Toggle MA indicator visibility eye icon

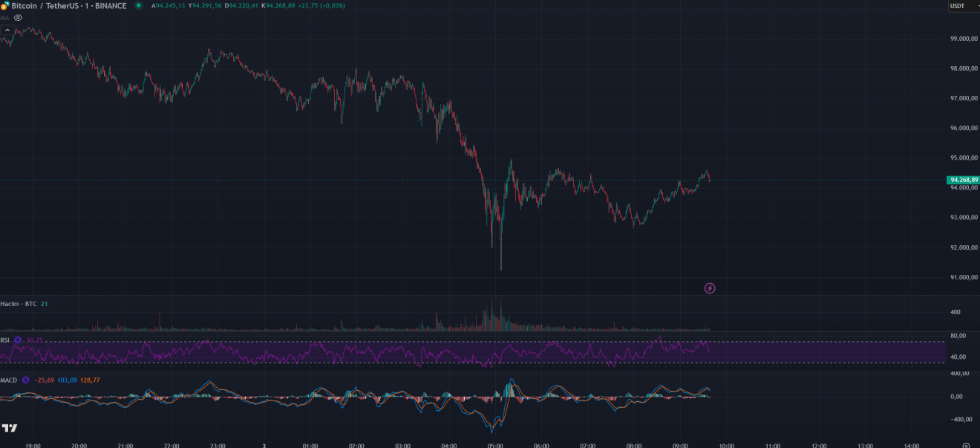pos(18,17)
